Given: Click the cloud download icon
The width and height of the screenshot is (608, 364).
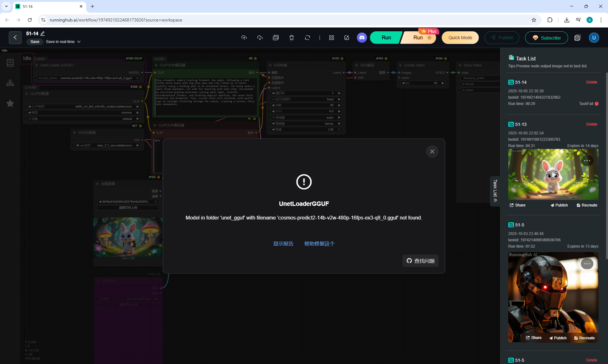Looking at the screenshot, I should [260, 38].
